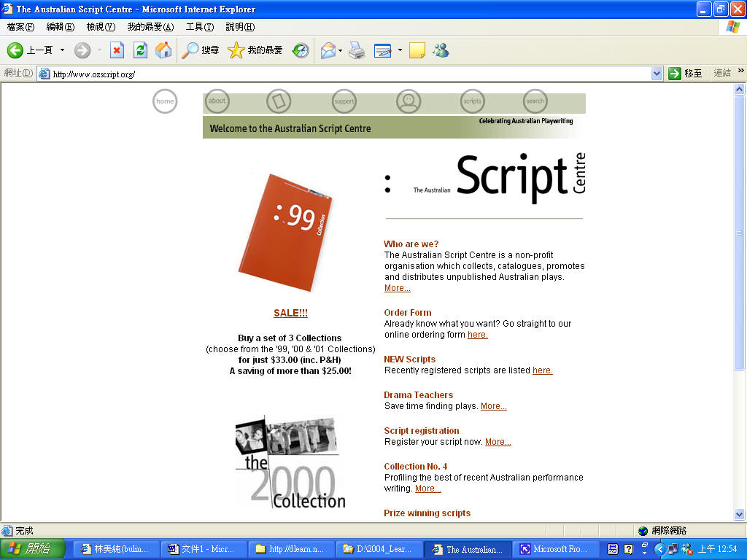The image size is (747, 560).
Task: Click the vertical scrollbar thumb
Action: pyautogui.click(x=740, y=233)
